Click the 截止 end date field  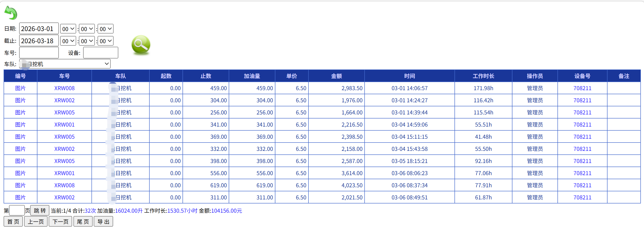point(39,41)
